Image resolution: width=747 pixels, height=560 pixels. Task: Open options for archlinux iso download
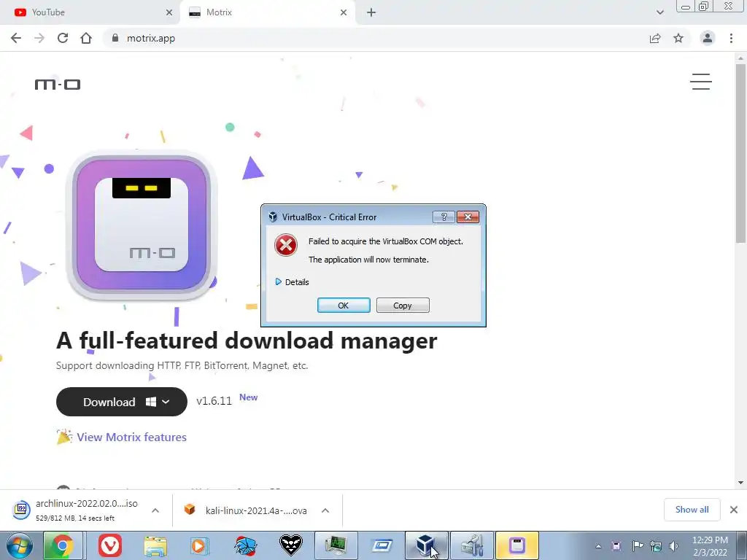pos(155,510)
